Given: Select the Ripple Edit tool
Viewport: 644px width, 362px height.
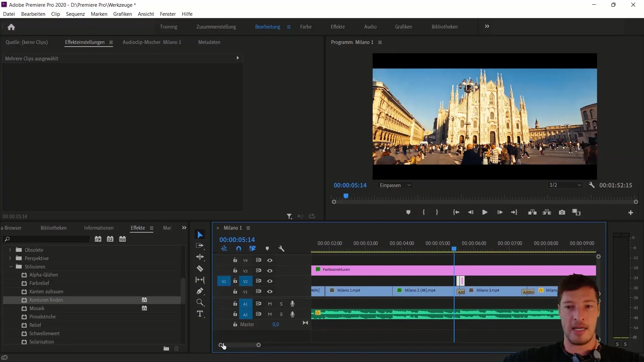Looking at the screenshot, I should 200,257.
